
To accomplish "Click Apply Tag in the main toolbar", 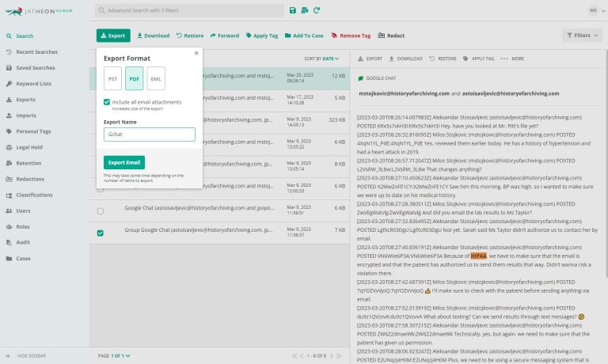I will click(x=262, y=36).
